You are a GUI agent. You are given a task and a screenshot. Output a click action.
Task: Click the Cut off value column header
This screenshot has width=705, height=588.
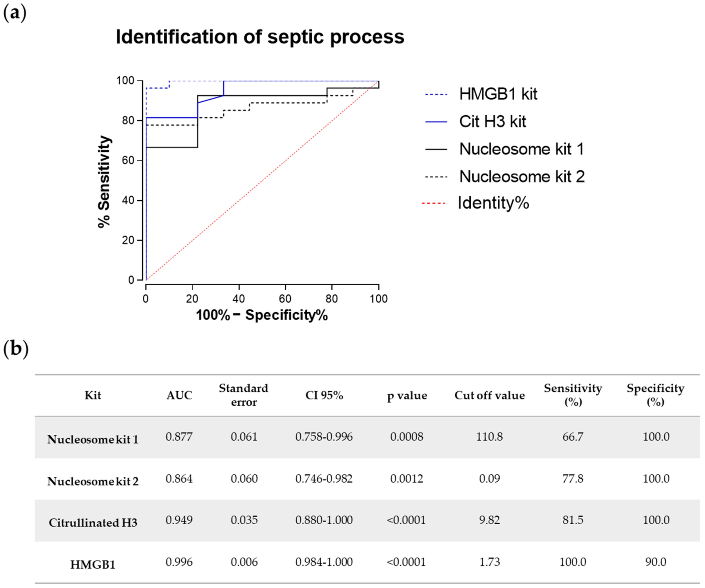tap(490, 395)
